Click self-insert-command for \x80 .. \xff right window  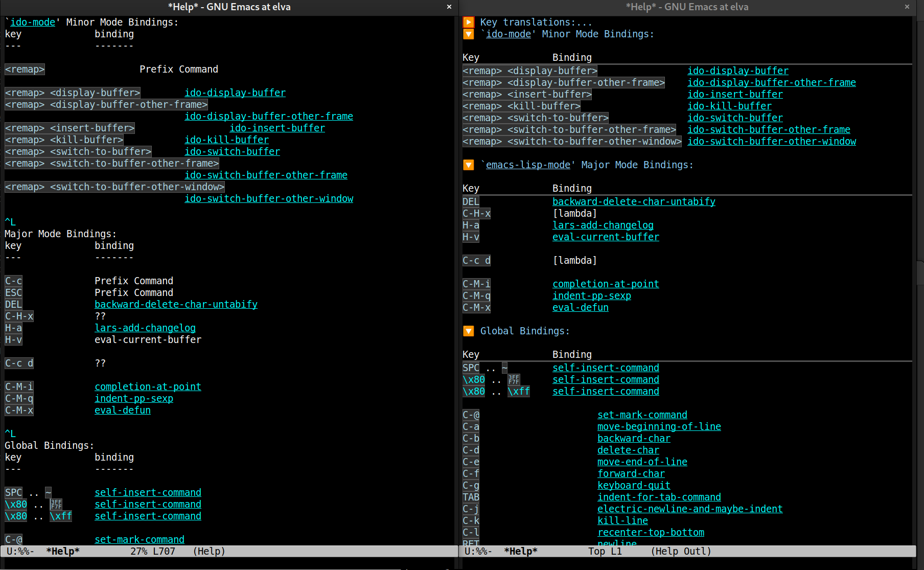pos(606,391)
